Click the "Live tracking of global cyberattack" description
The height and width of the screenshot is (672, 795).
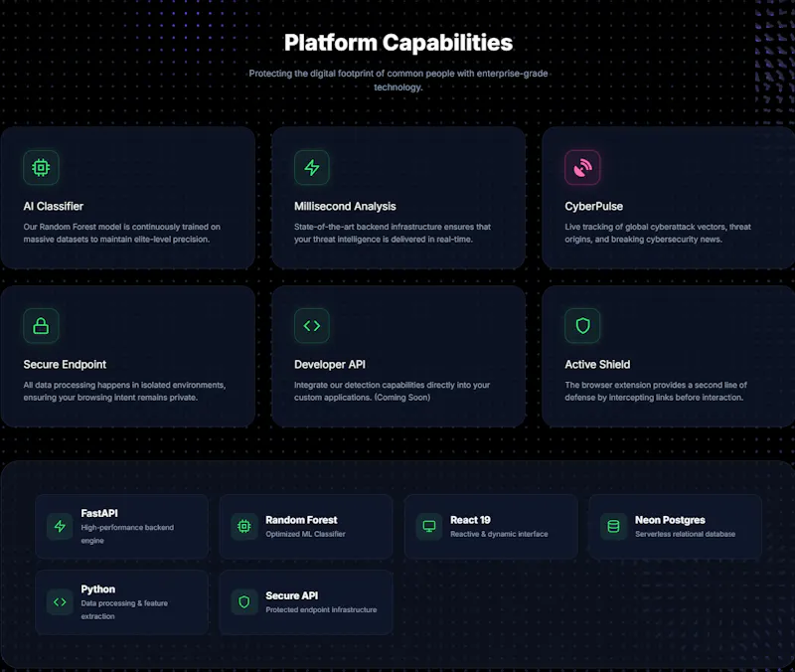[x=658, y=233]
